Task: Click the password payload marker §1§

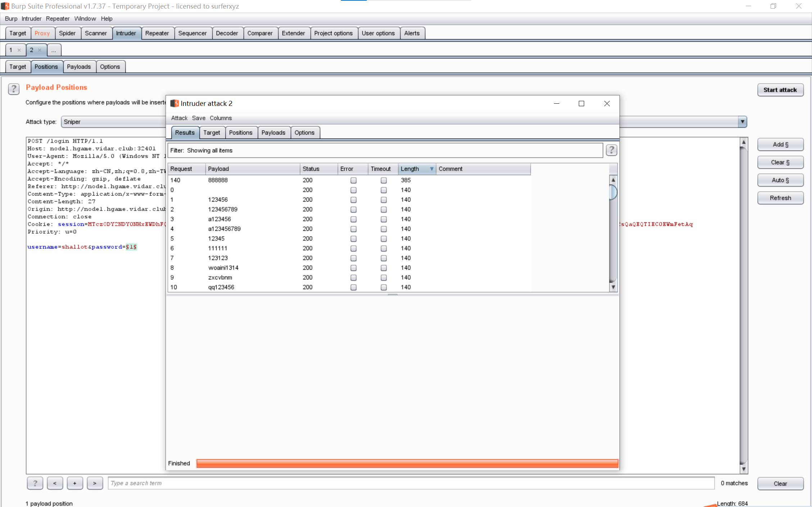Action: point(131,247)
